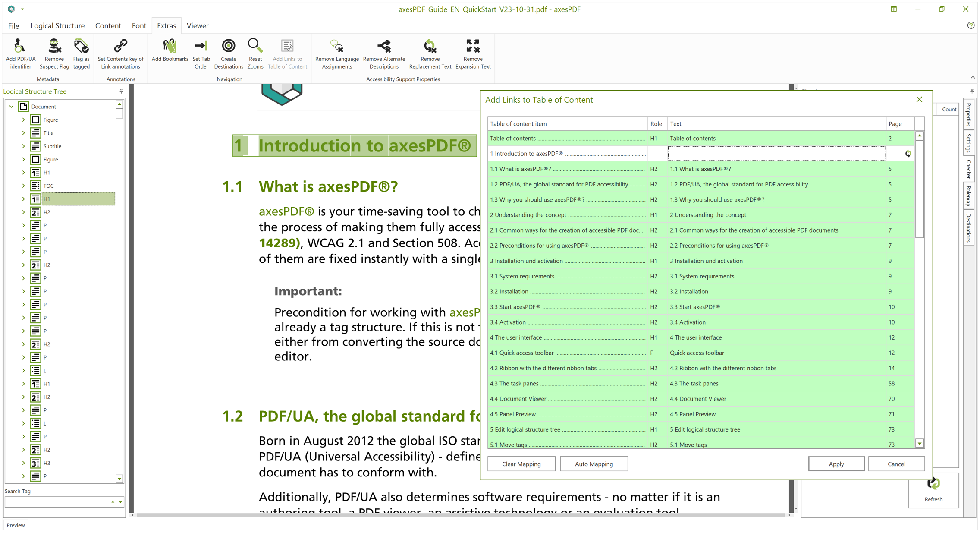Collapse the Document root node

click(x=11, y=107)
